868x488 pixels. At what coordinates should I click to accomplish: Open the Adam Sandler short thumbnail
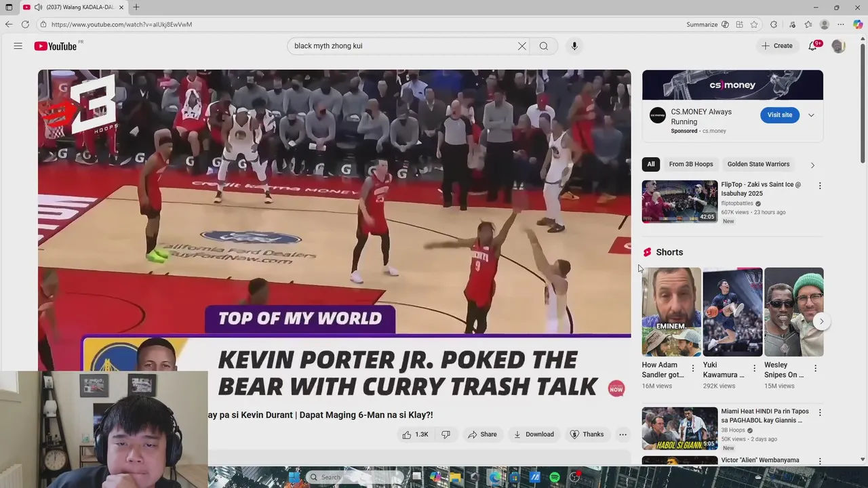[671, 312]
